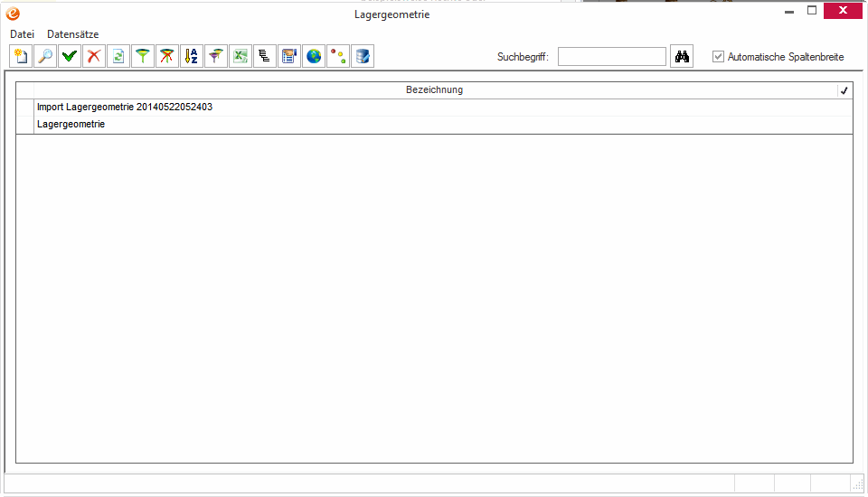Click the tree structure icon
The image size is (868, 497).
click(265, 56)
